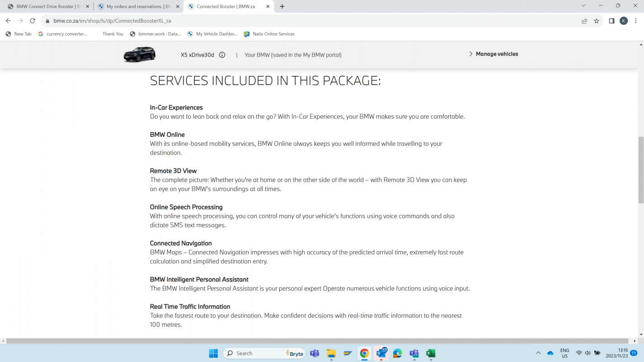Click the horizontal page scrollbar

coord(318,341)
